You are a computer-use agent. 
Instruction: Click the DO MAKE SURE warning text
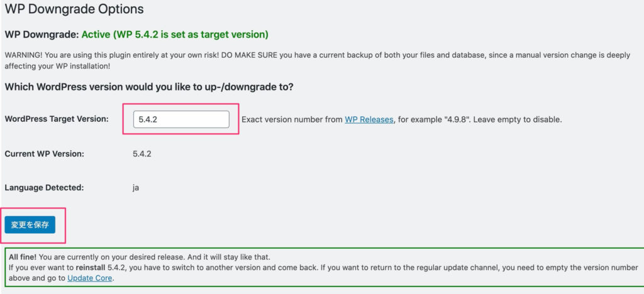pyautogui.click(x=249, y=55)
